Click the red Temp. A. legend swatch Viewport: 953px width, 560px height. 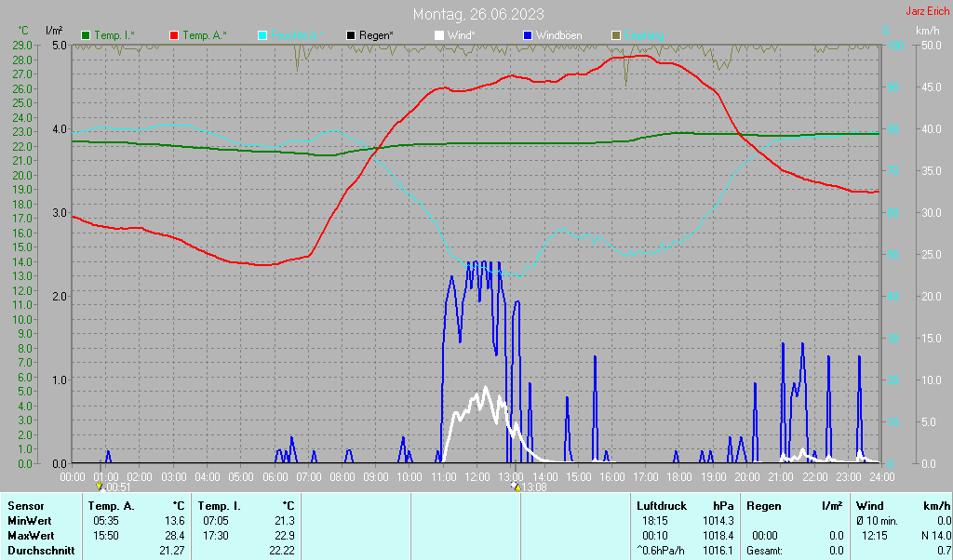[x=174, y=36]
